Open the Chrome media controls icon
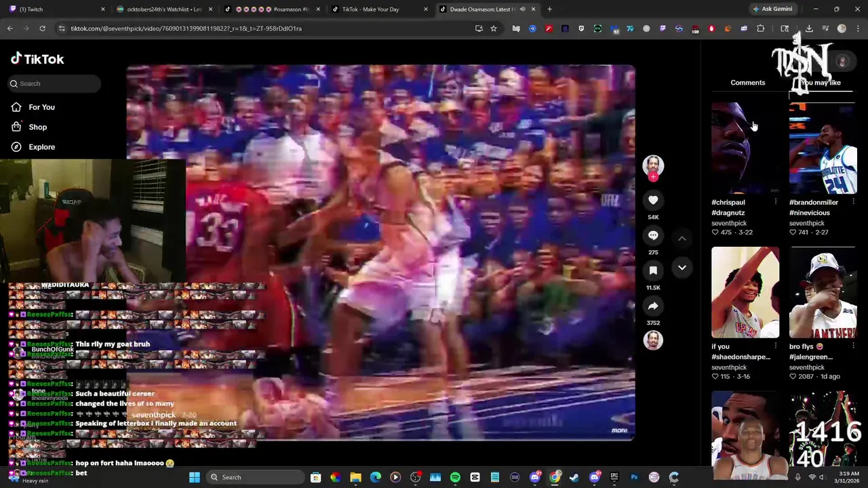The image size is (868, 488). (x=825, y=28)
